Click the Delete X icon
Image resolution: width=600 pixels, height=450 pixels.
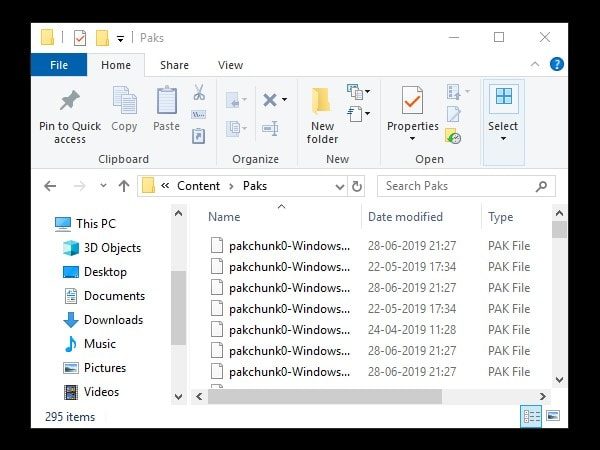pos(270,100)
